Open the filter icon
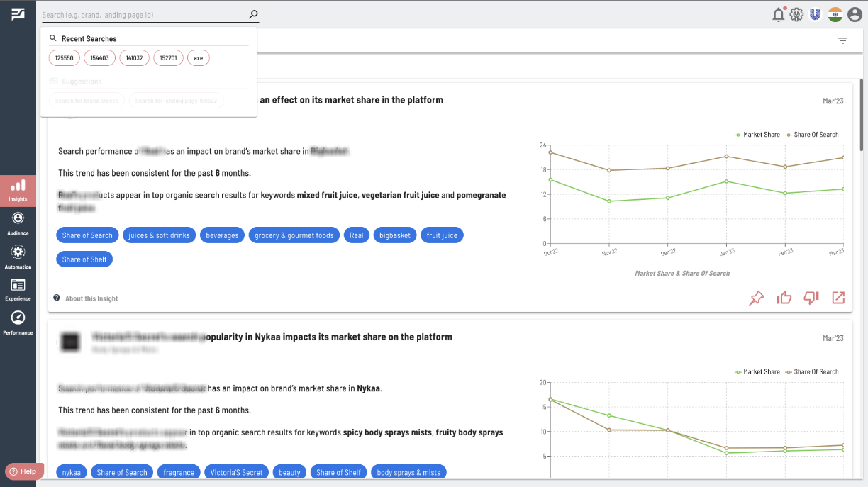868x487 pixels. tap(842, 40)
